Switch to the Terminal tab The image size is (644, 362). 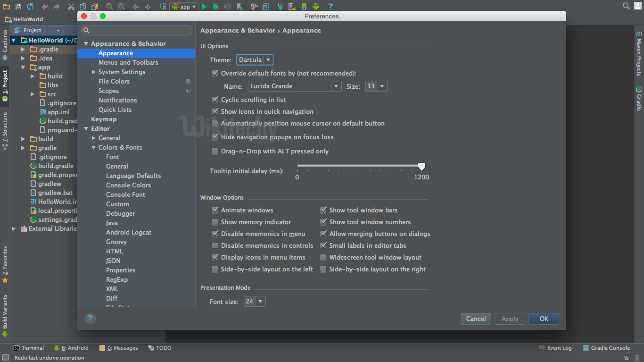tap(29, 348)
